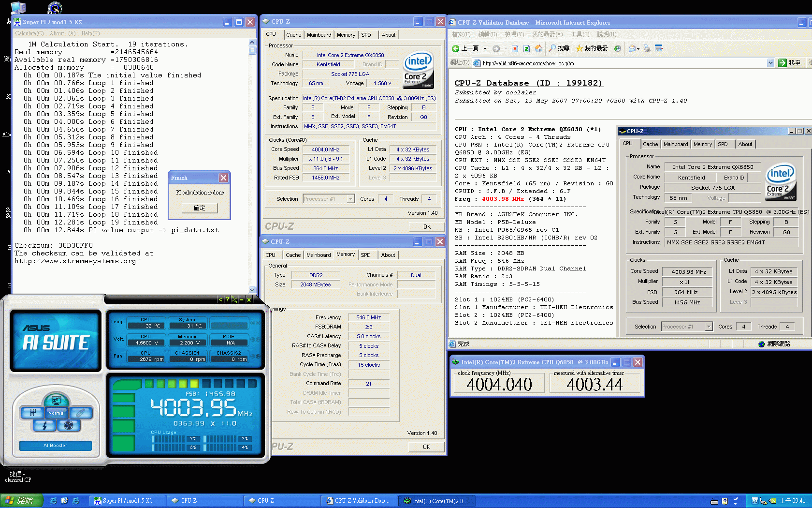812x508 pixels.
Task: Click OK in lower CPU-Z memory window
Action: pos(426,447)
